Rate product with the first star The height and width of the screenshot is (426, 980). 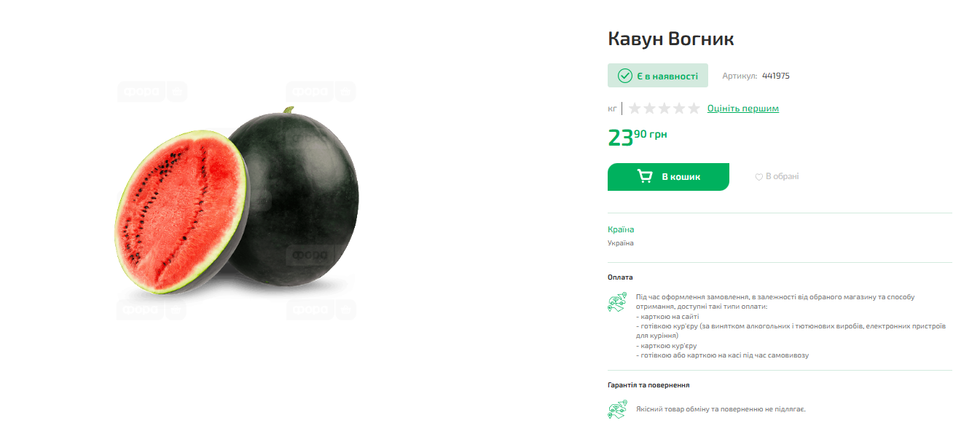(635, 109)
